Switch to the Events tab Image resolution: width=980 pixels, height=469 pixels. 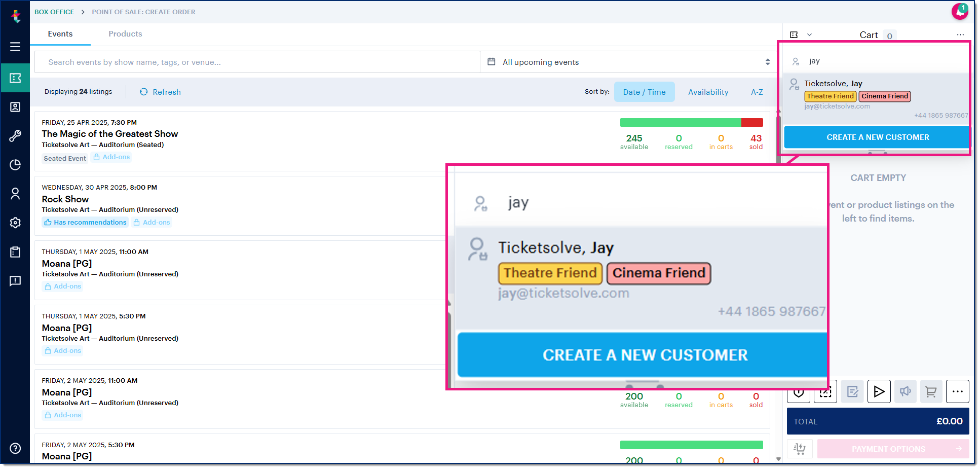[60, 34]
